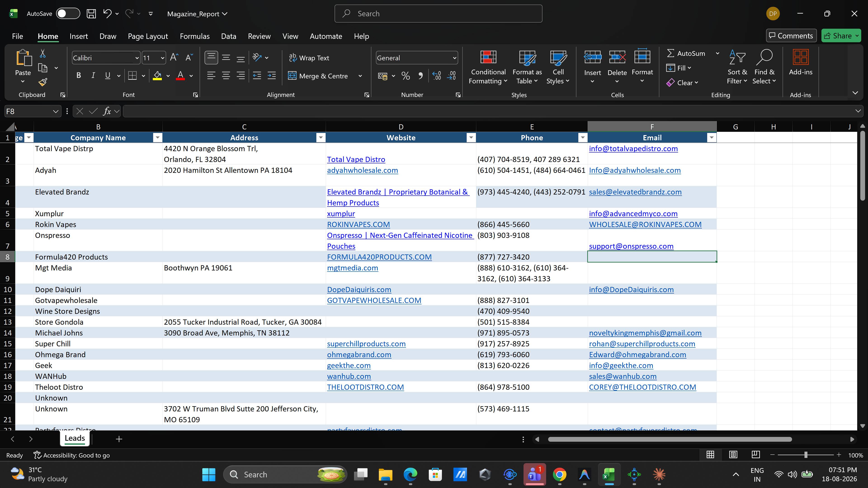Select the Centre align icon

coord(226,75)
